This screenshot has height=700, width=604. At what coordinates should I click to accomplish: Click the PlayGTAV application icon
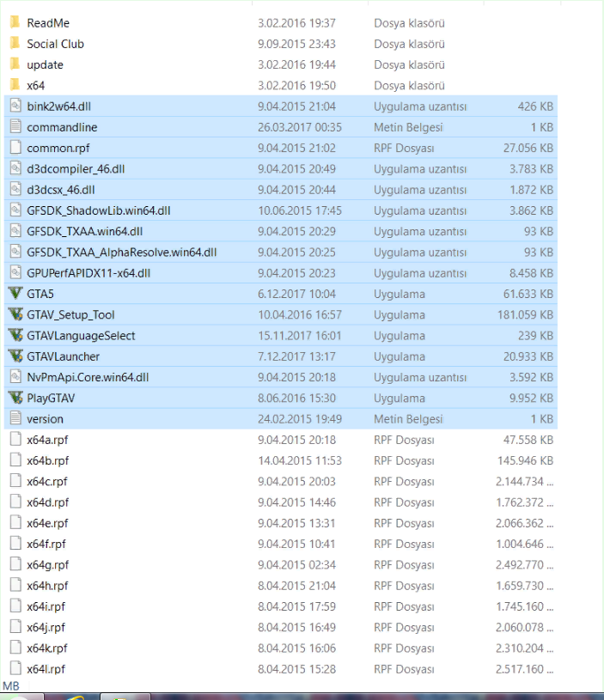pos(15,398)
